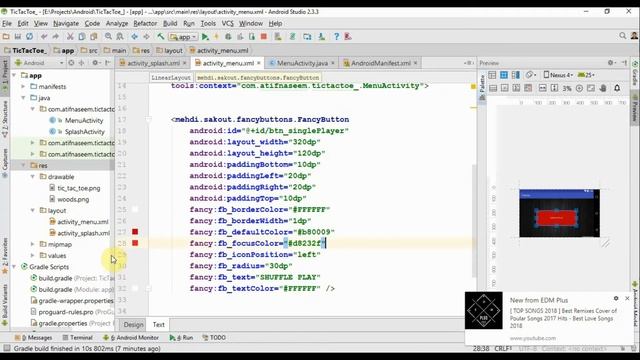Screen dimensions: 640x360
Task: Click the Open folder toolbar icon
Action: 6,37
